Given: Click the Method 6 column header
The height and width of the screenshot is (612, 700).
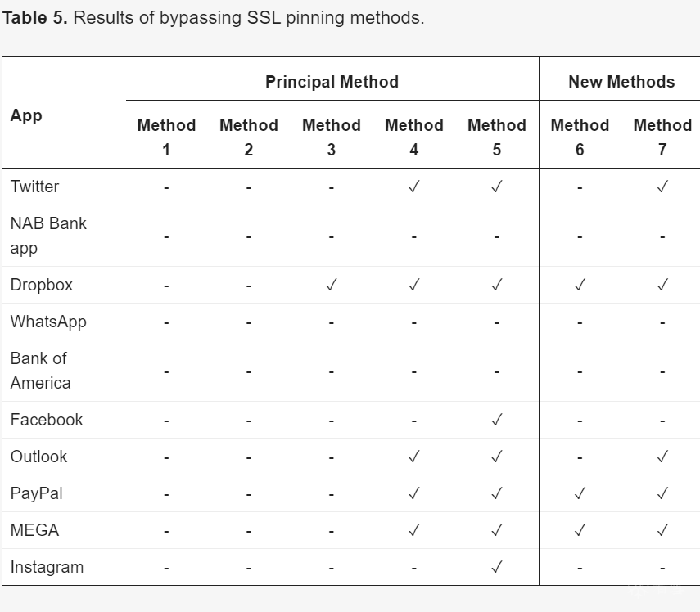Looking at the screenshot, I should click(580, 137).
